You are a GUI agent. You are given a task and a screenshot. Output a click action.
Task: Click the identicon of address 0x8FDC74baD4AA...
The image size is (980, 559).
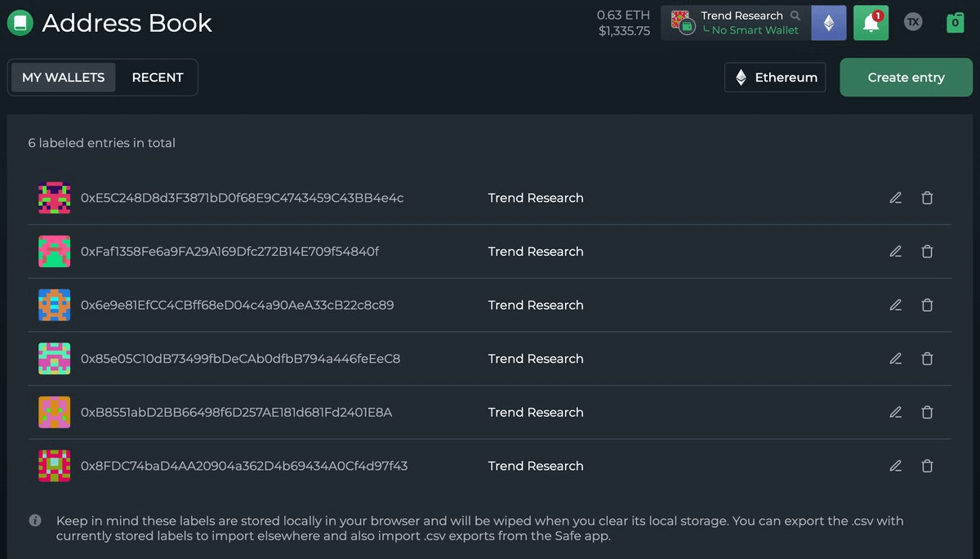[x=54, y=466]
